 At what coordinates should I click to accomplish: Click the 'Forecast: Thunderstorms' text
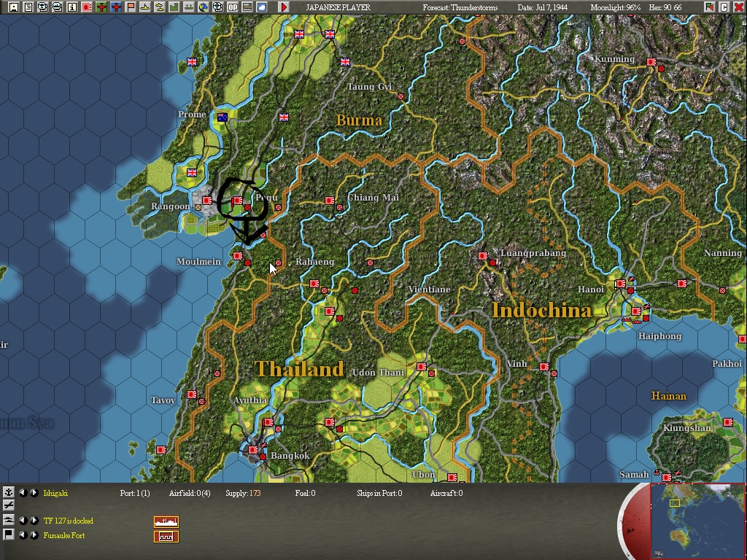(460, 7)
